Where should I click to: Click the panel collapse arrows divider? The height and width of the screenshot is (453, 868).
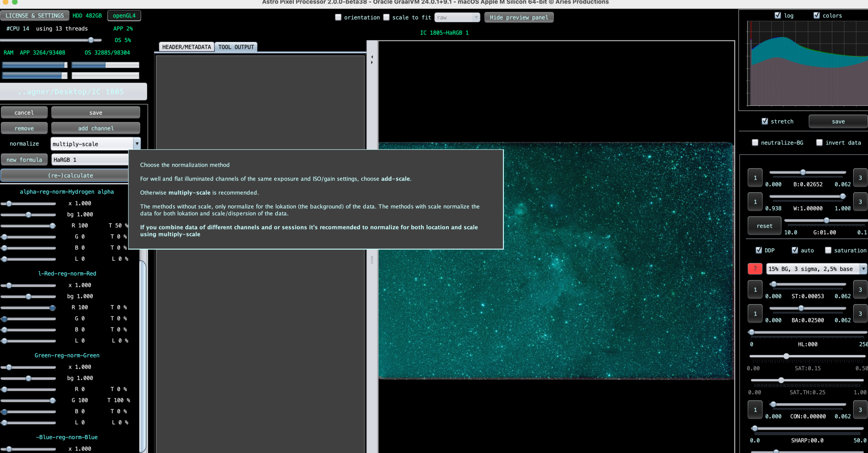coord(372,59)
